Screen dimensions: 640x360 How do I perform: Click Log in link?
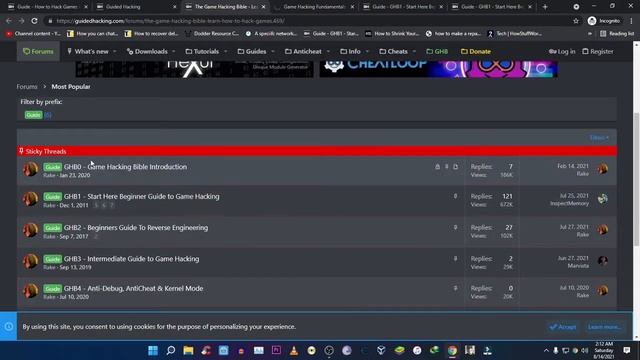(562, 51)
